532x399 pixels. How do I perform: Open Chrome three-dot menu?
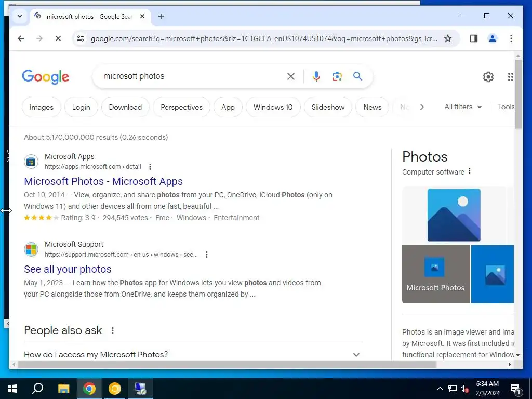tap(511, 38)
